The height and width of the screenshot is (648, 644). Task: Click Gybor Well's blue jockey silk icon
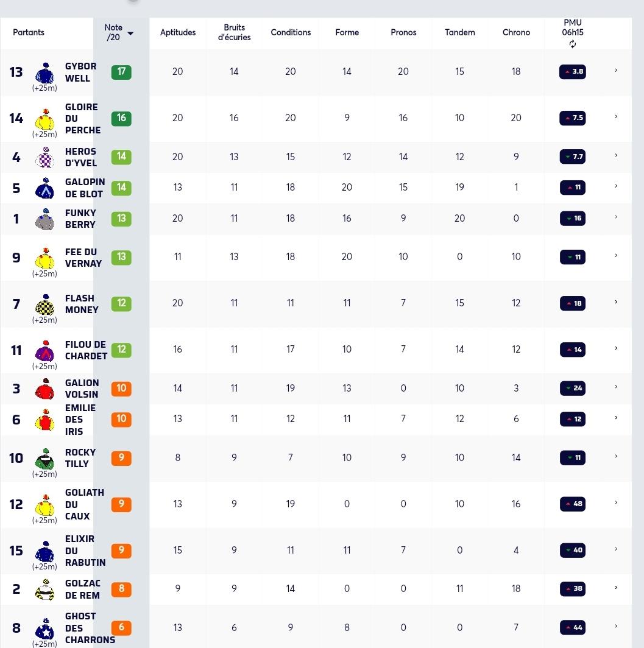coord(44,73)
